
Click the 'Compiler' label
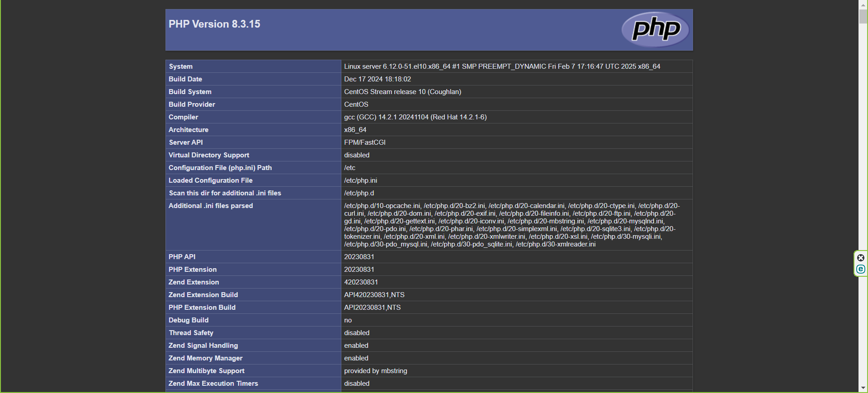click(x=183, y=117)
